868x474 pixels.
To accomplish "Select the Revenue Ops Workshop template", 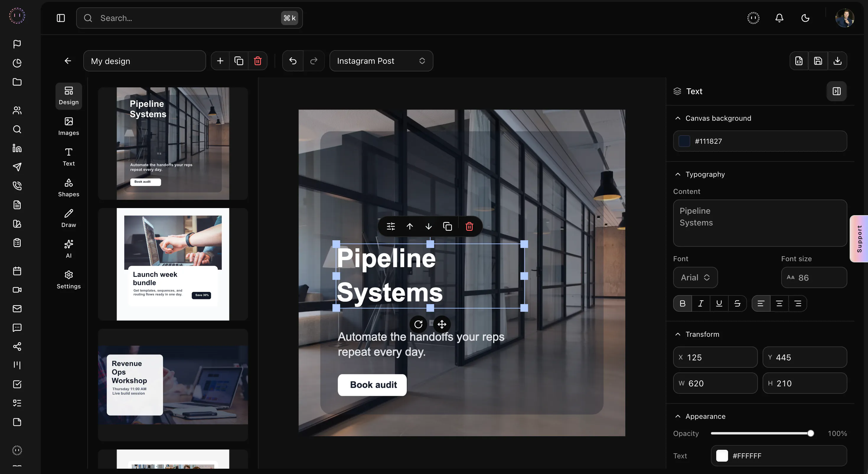I will click(x=173, y=385).
